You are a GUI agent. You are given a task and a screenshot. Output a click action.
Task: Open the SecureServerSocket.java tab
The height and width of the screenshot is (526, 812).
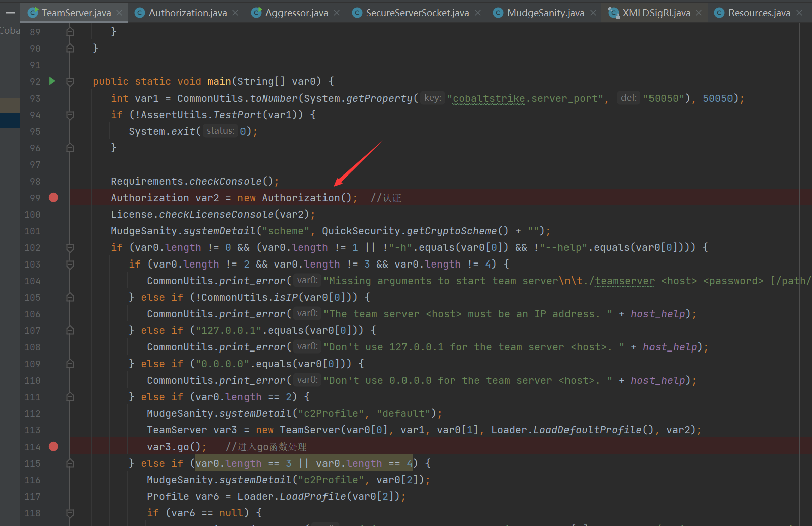[x=417, y=13]
